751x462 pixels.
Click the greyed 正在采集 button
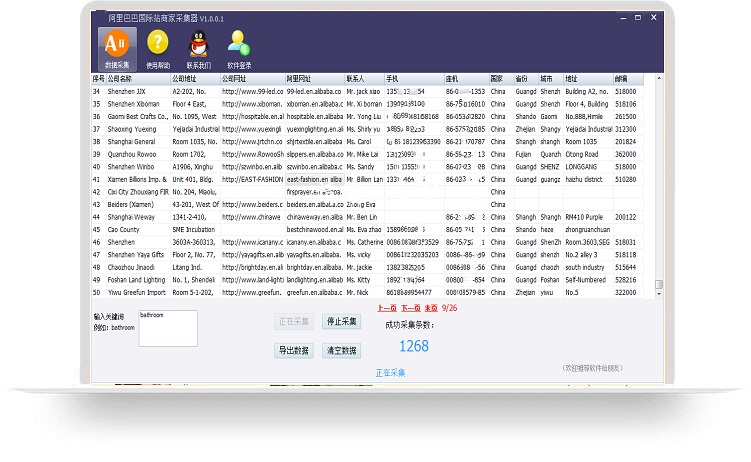pos(294,322)
